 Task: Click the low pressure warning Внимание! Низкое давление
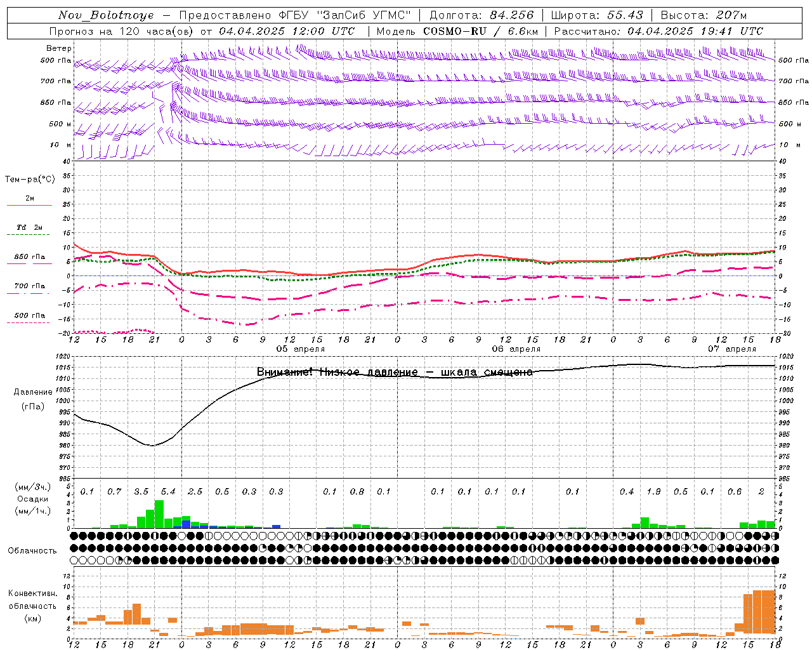coord(337,372)
